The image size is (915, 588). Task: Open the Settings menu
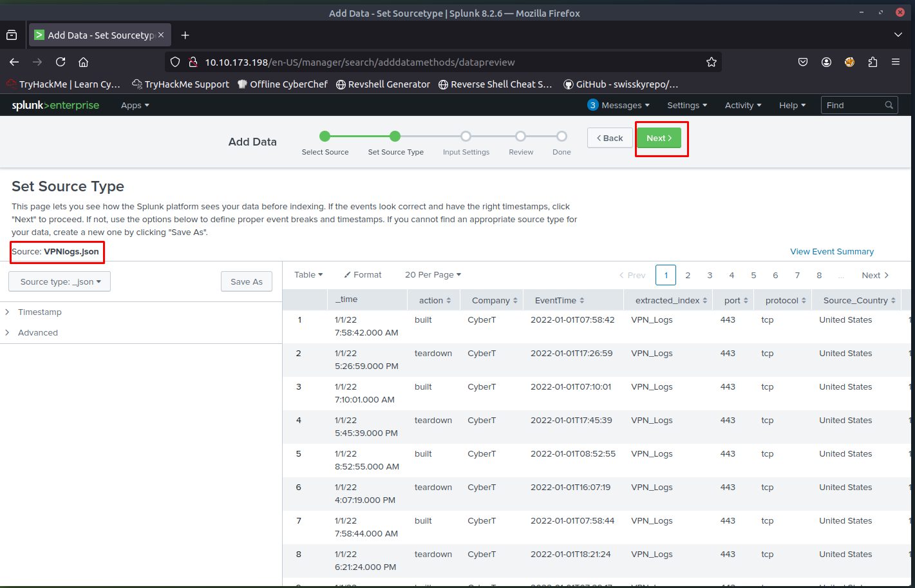coord(687,105)
